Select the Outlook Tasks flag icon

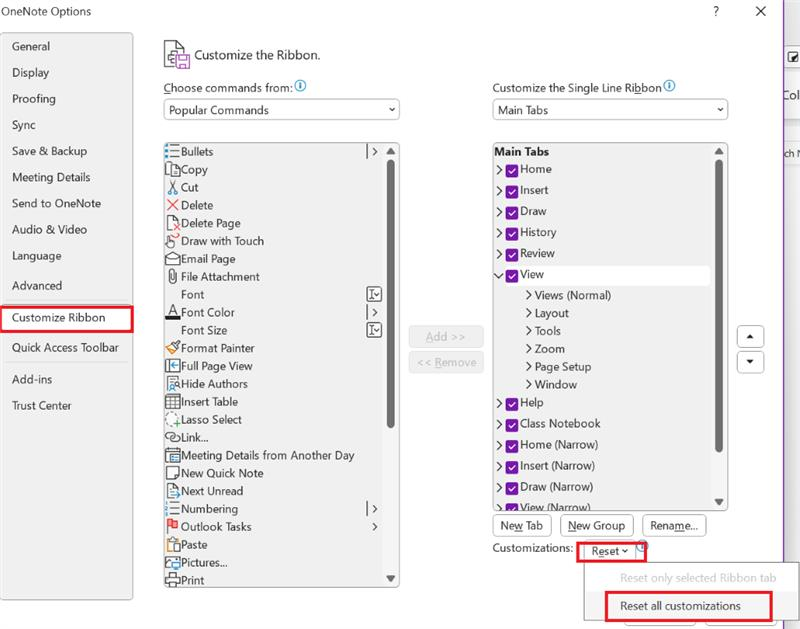[172, 525]
